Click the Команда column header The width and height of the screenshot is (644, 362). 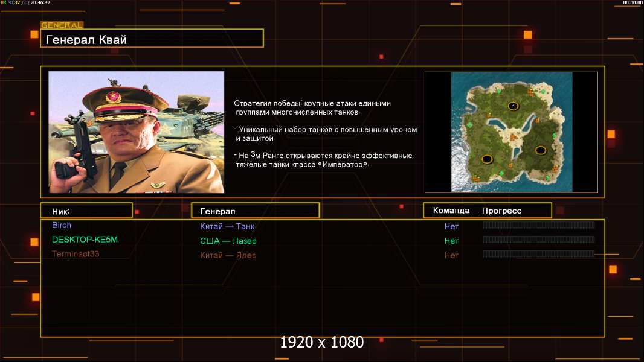451,211
